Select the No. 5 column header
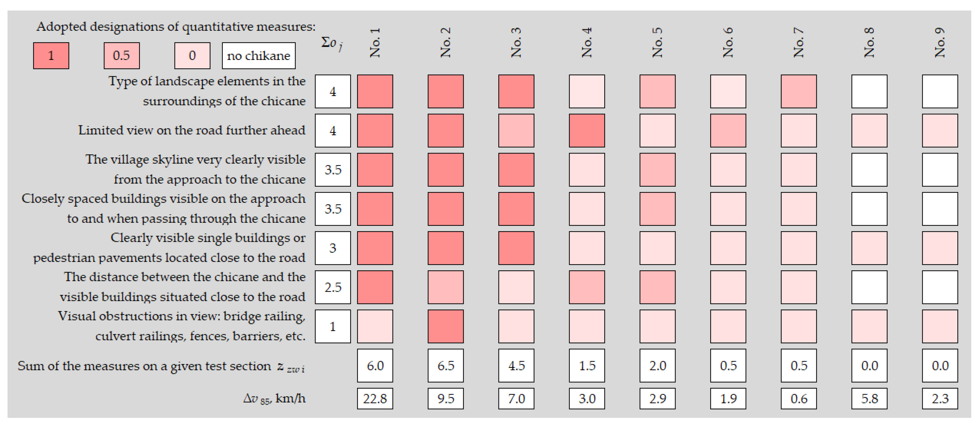Screen dimensions: 980x426 pos(657,43)
